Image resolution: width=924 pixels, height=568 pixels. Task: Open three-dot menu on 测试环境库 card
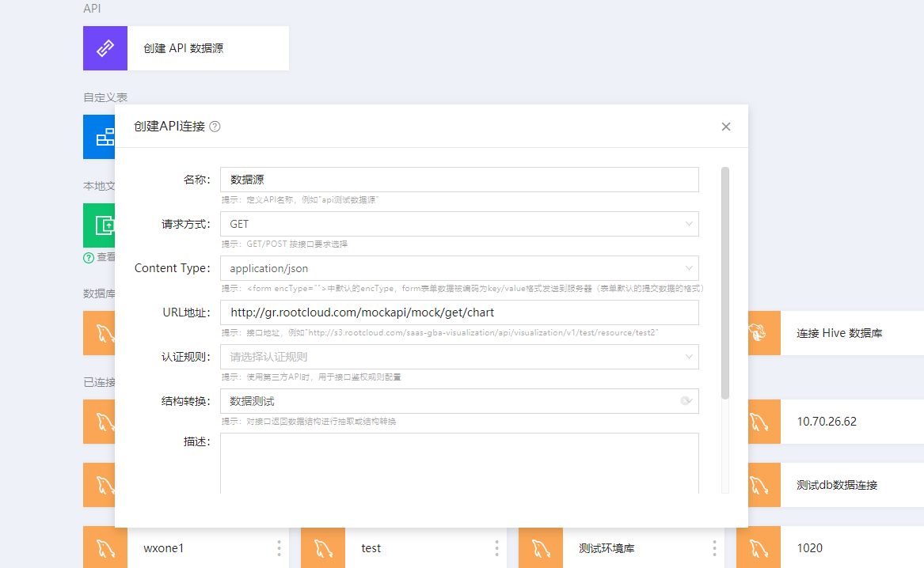coord(714,548)
